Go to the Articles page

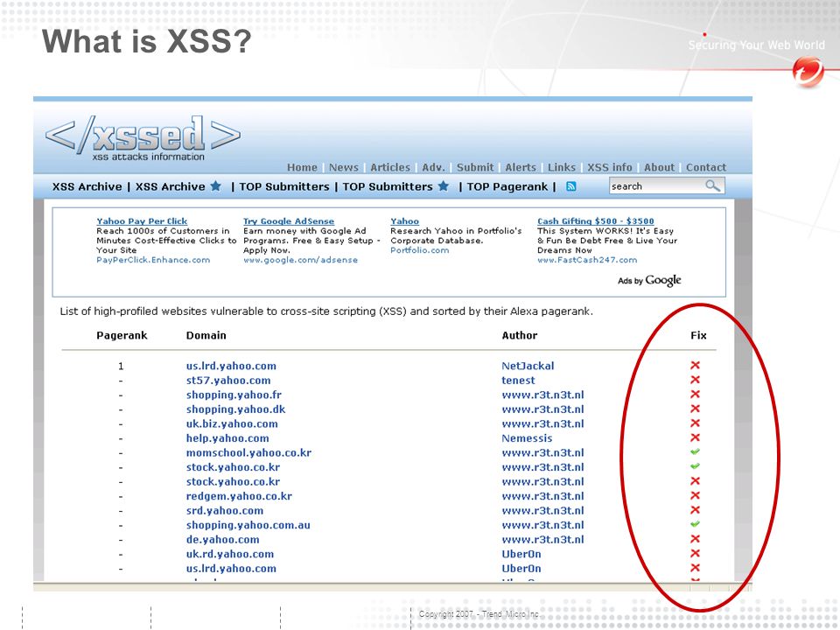[x=390, y=167]
